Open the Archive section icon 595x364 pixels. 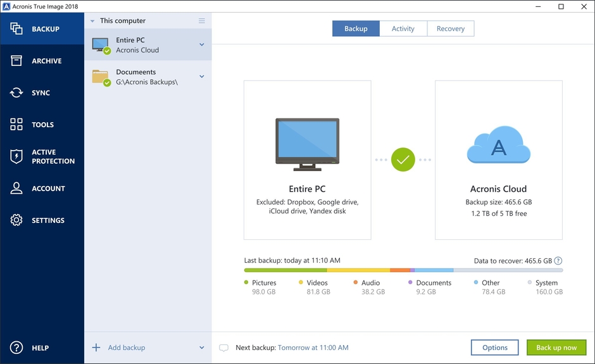tap(16, 61)
